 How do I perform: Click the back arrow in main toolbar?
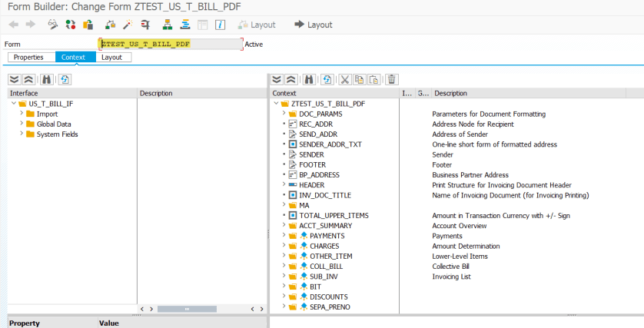tap(13, 25)
